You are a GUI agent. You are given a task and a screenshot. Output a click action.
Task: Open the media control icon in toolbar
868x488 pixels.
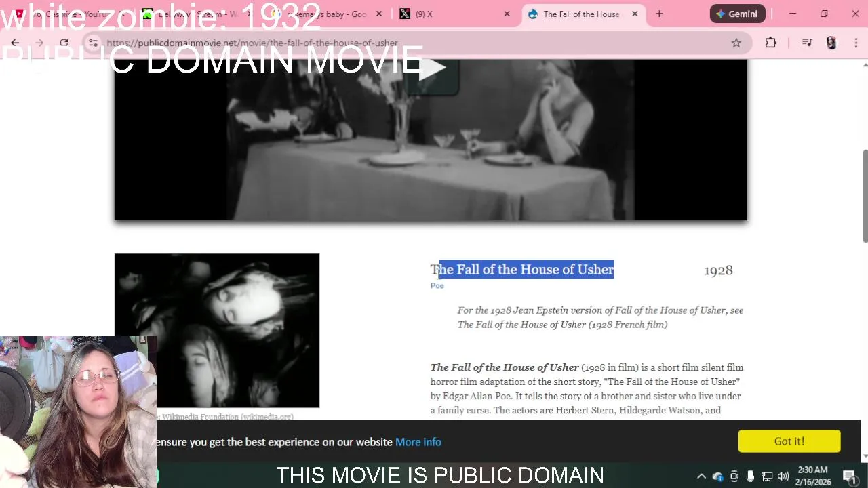pos(806,43)
